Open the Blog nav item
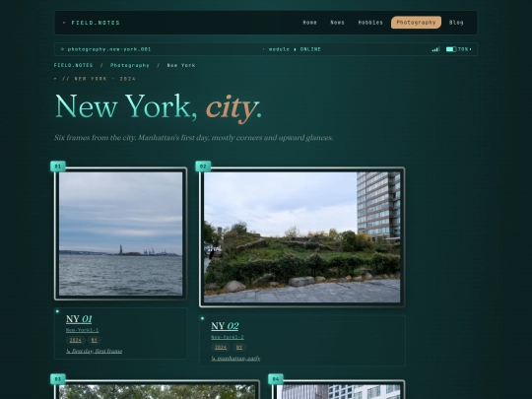The width and height of the screenshot is (532, 399). 456,23
